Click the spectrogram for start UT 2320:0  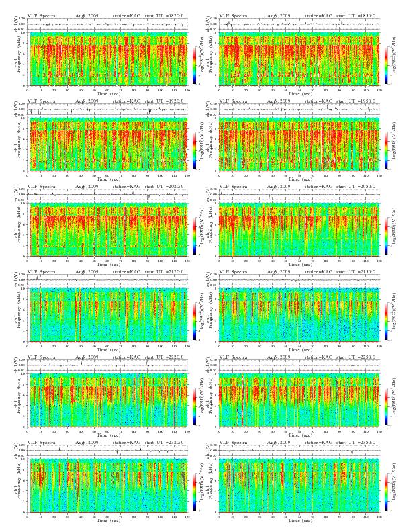pos(107,486)
